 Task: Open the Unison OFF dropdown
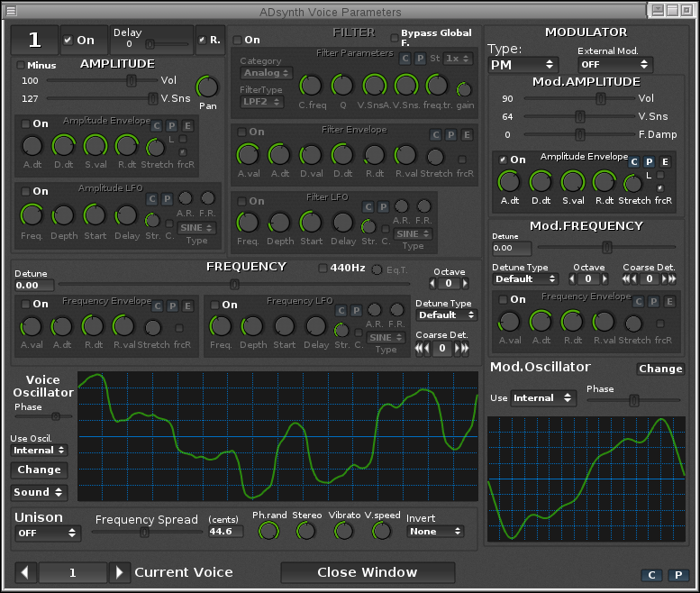click(47, 533)
